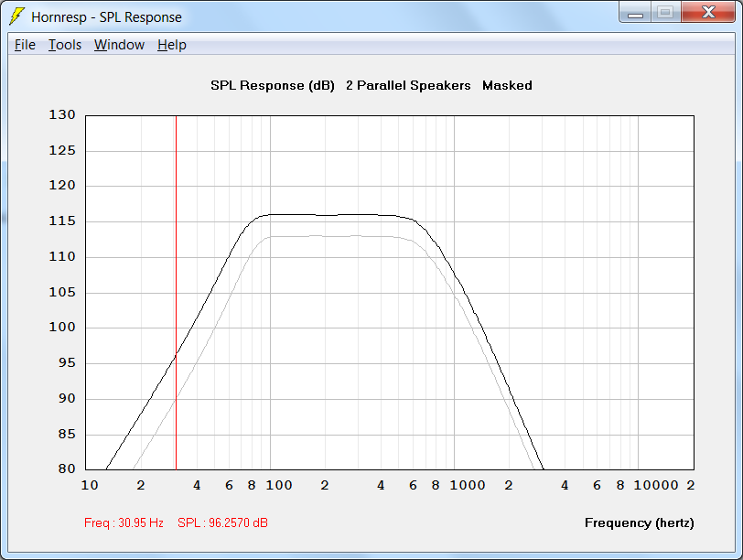Screen dimensions: 743x560
Task: Click the 'Frequency (hertz)' axis label
Action: (640, 523)
